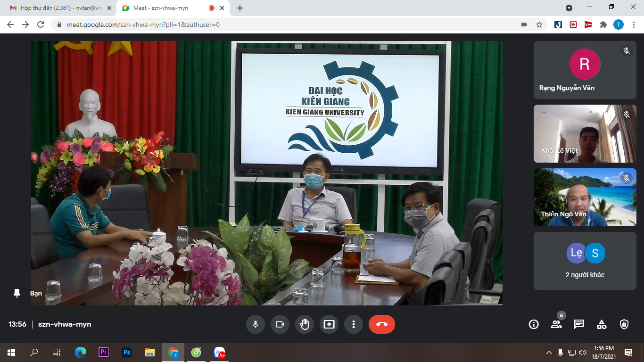Raise your hand in the meeting
Image resolution: width=644 pixels, height=362 pixels.
[305, 324]
